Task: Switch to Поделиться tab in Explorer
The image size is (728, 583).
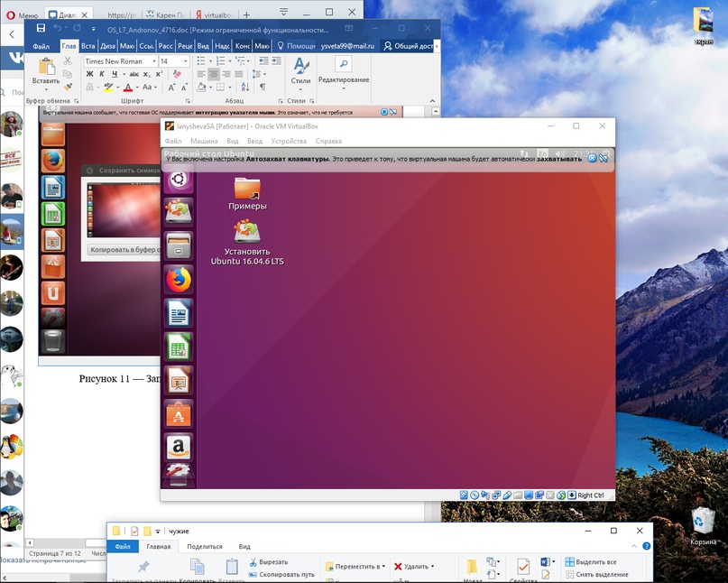Action: point(204,547)
